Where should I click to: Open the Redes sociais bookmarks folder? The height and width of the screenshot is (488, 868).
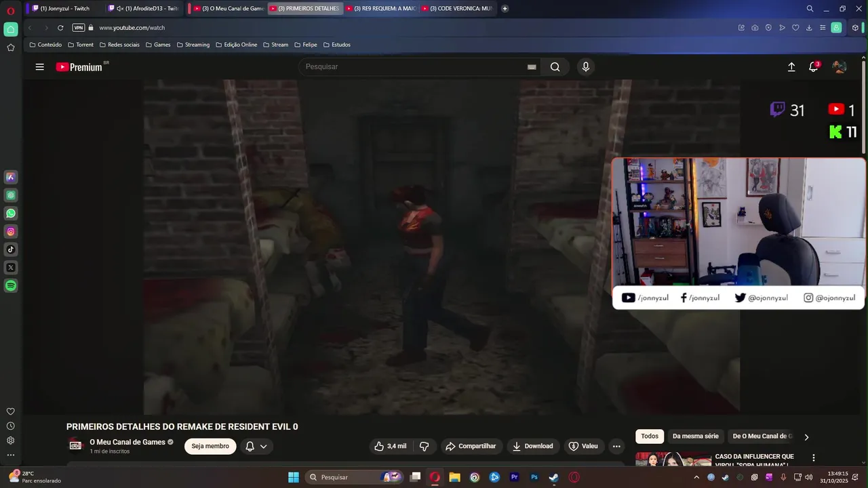pyautogui.click(x=119, y=45)
